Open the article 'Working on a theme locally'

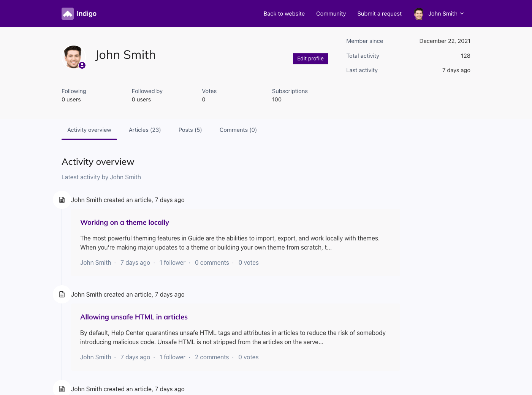pyautogui.click(x=125, y=223)
